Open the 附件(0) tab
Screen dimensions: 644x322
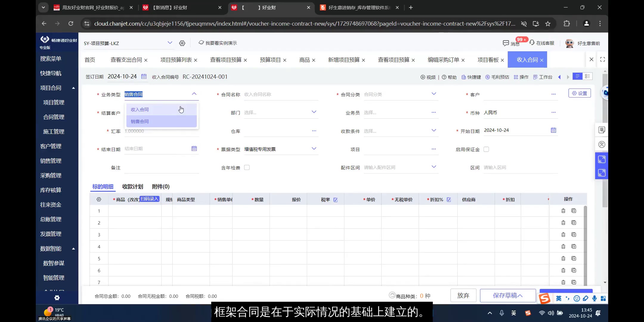point(160,186)
